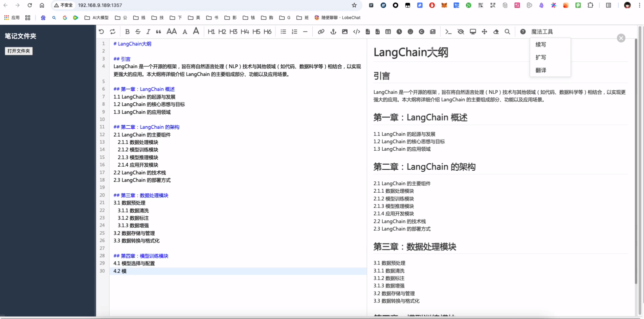The height and width of the screenshot is (319, 644).
Task: Insert a hyperlink with the link icon
Action: click(x=321, y=31)
